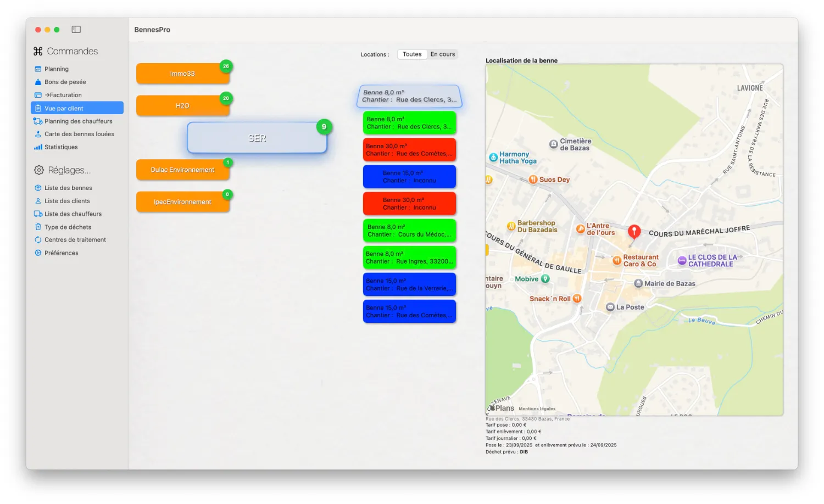This screenshot has height=504, width=824.
Task: Collapse the expanded SER client block
Action: pyautogui.click(x=257, y=137)
